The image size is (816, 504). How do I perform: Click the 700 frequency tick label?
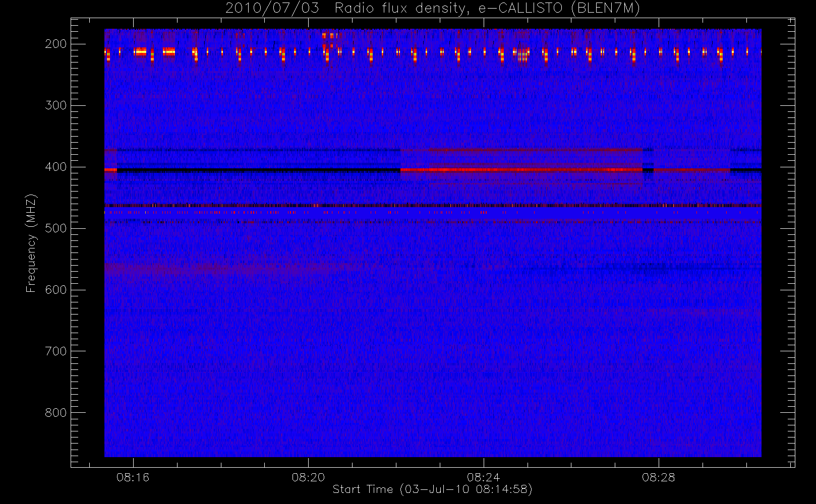tap(56, 351)
